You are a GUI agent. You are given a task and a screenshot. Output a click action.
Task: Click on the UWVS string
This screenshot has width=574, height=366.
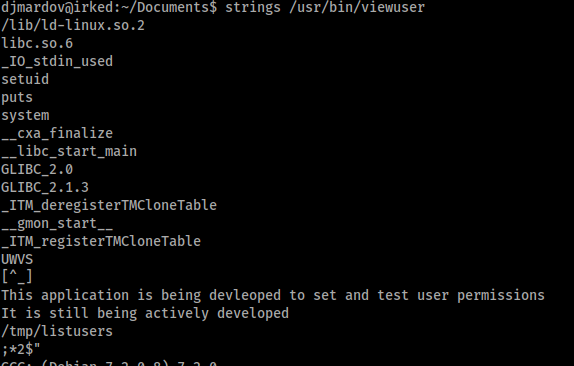pos(17,259)
